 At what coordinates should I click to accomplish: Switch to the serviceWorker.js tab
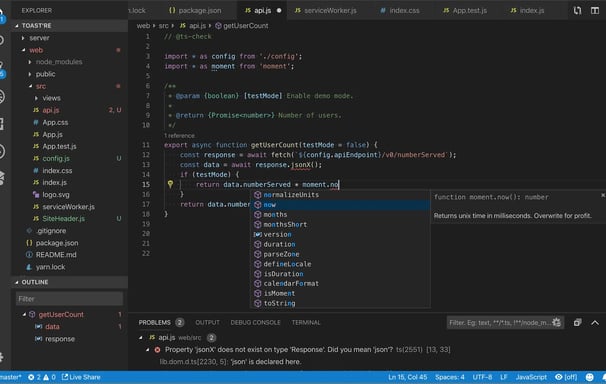point(325,10)
